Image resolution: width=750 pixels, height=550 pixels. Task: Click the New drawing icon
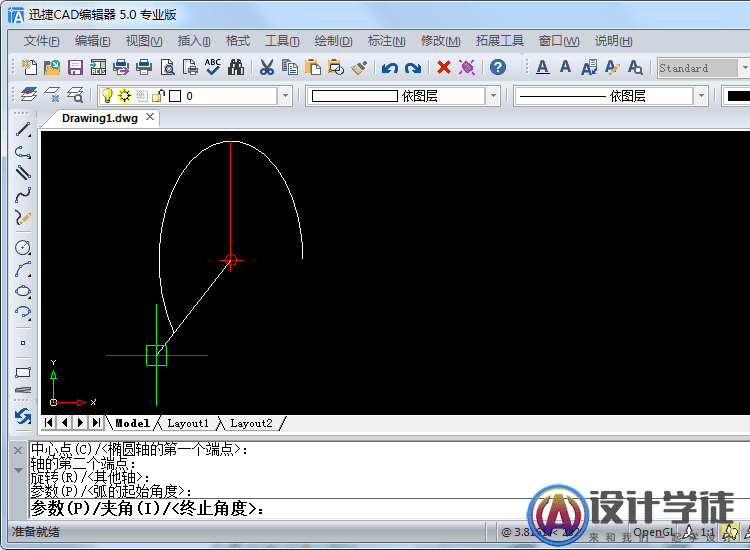coord(29,67)
